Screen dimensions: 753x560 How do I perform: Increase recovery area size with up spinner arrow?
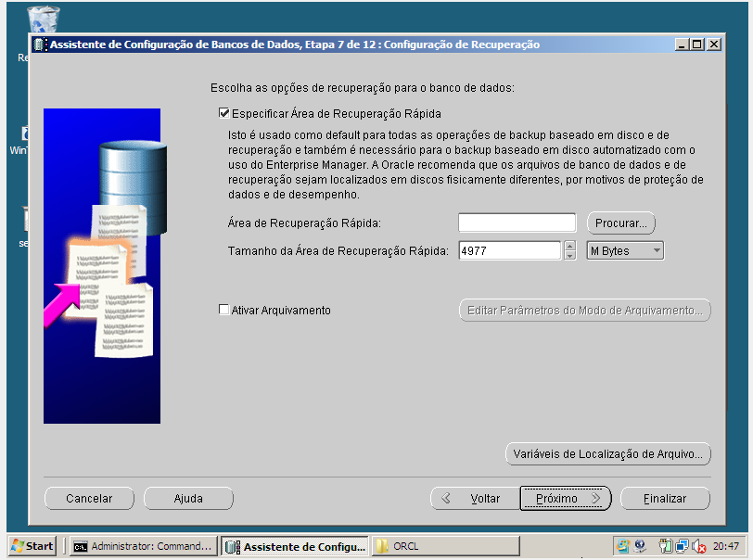[569, 246]
